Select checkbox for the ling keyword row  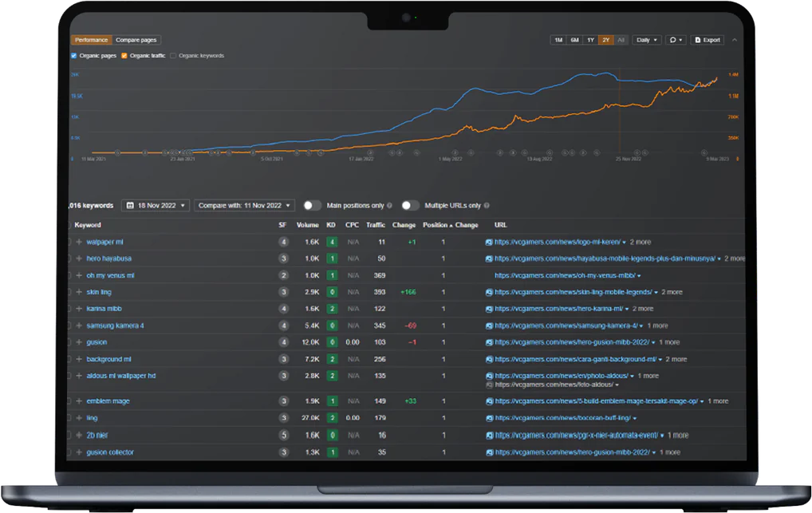point(68,417)
